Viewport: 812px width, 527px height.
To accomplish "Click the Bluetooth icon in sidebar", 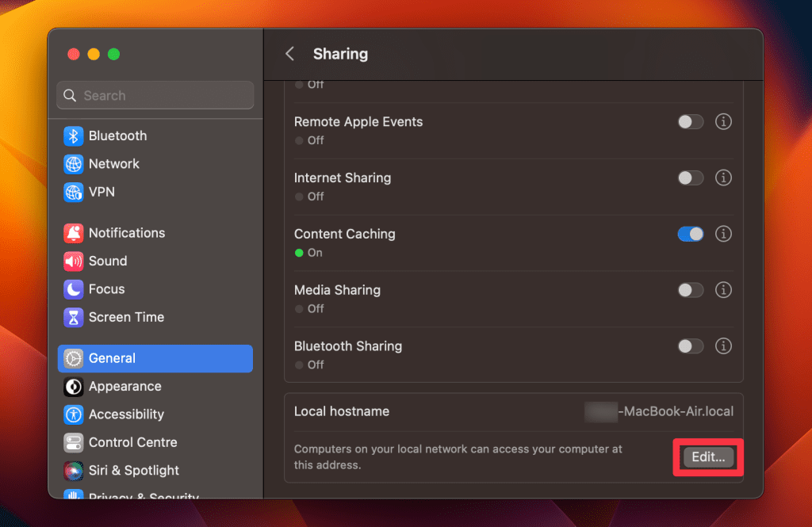I will (x=74, y=136).
